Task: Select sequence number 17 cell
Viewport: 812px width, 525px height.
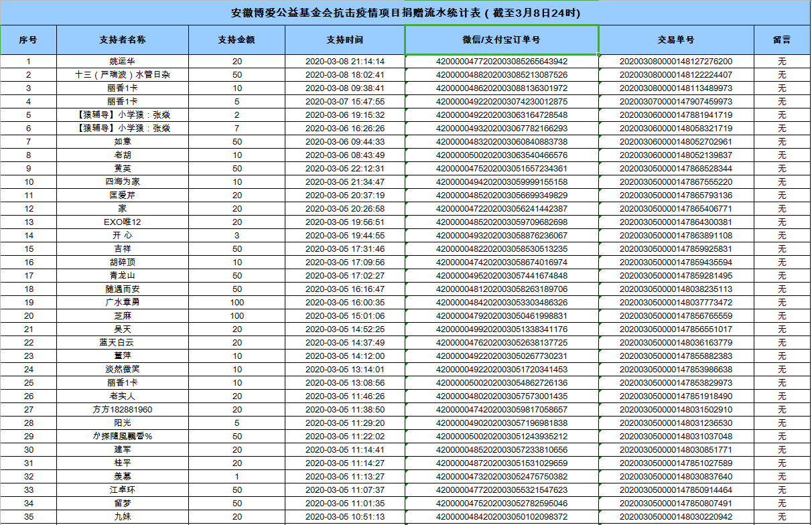Action: point(28,276)
